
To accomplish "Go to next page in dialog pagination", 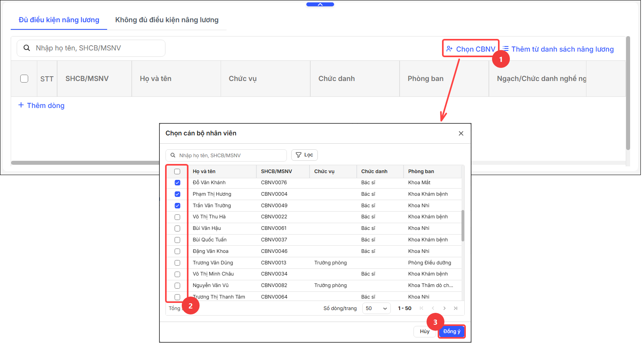I will 444,308.
